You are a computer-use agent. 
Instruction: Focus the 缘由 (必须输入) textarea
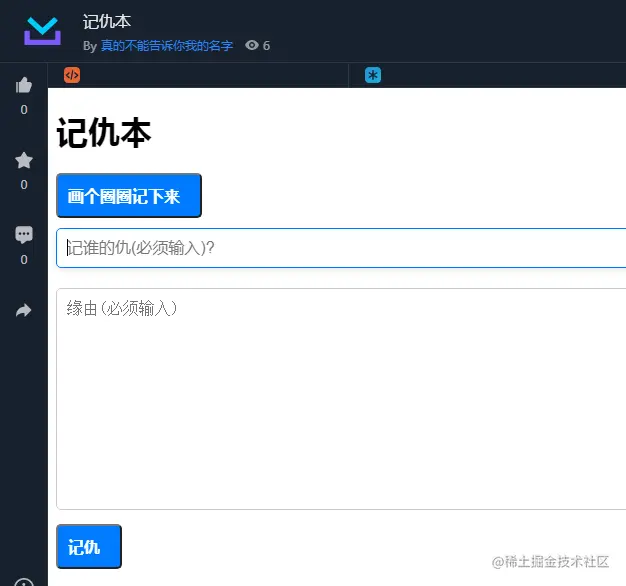(341, 399)
